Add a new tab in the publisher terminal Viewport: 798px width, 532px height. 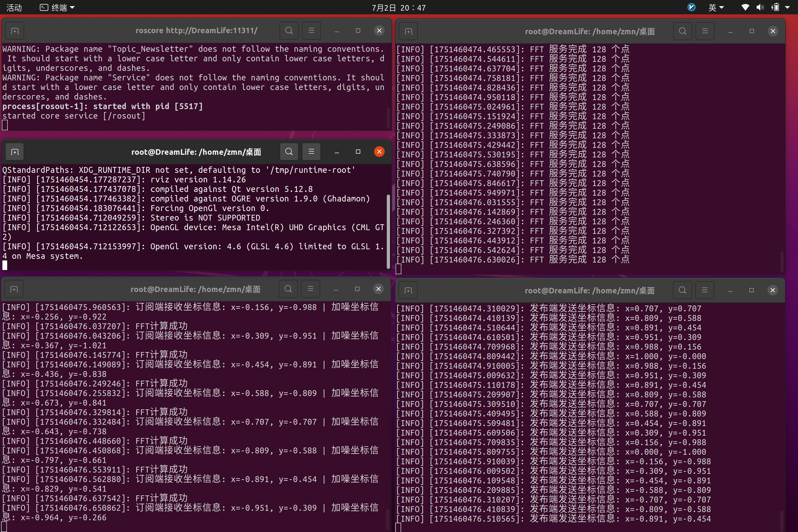tap(408, 290)
